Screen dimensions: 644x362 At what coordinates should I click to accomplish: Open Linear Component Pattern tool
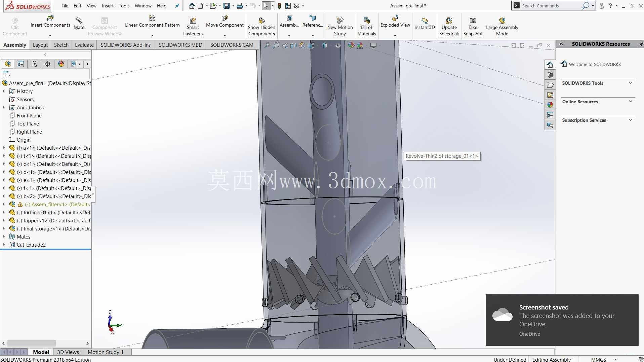click(152, 22)
